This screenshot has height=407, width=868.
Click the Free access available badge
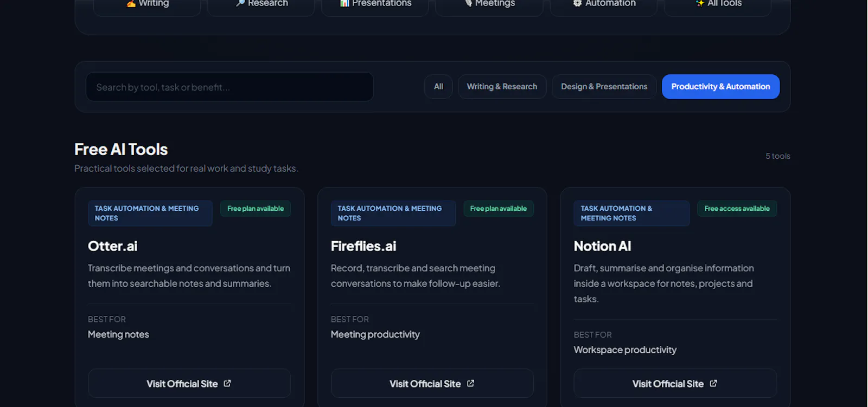737,209
